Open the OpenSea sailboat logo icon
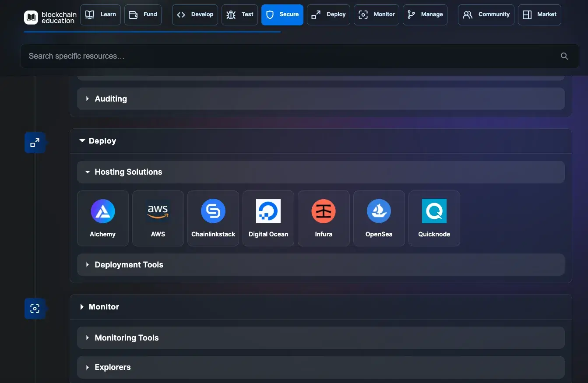 point(379,211)
